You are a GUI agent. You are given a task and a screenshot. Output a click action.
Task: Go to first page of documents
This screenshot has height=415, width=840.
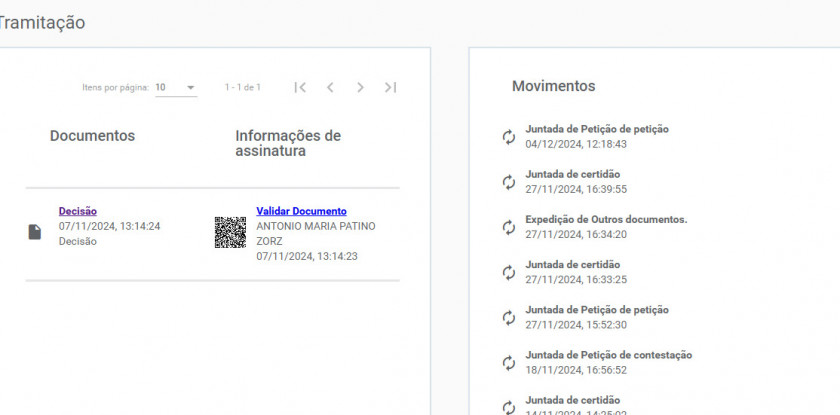click(x=300, y=88)
